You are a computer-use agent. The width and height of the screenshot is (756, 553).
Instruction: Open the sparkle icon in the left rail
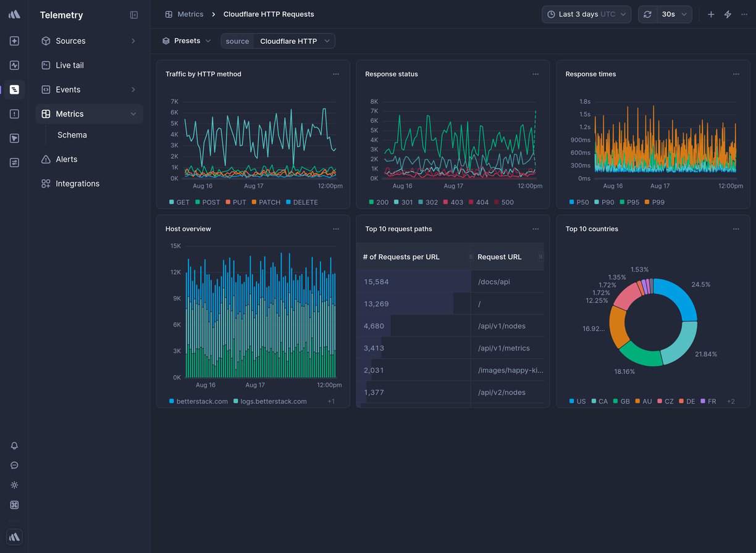click(14, 41)
